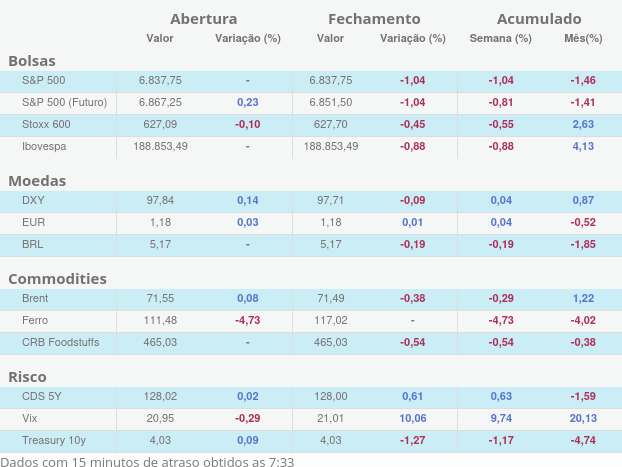Select the S&P 500 (Futuro) row label

(64, 102)
